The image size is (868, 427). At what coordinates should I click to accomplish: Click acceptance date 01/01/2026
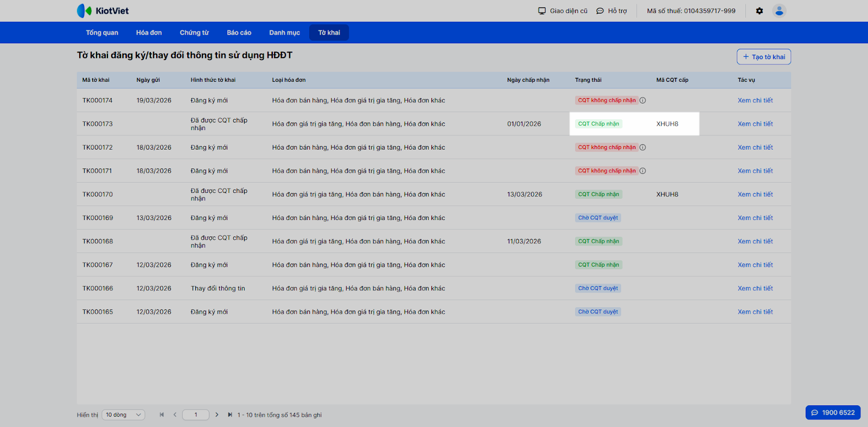524,124
